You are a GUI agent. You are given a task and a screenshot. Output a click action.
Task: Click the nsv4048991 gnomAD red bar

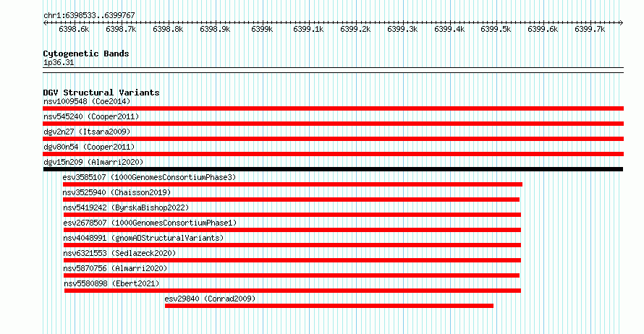(x=292, y=245)
